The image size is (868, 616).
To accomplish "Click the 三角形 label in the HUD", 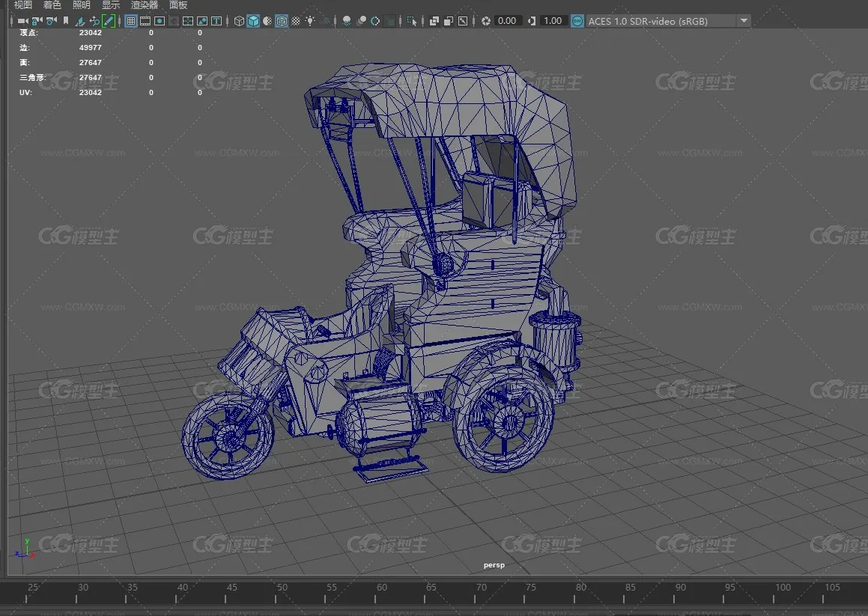I will (33, 78).
